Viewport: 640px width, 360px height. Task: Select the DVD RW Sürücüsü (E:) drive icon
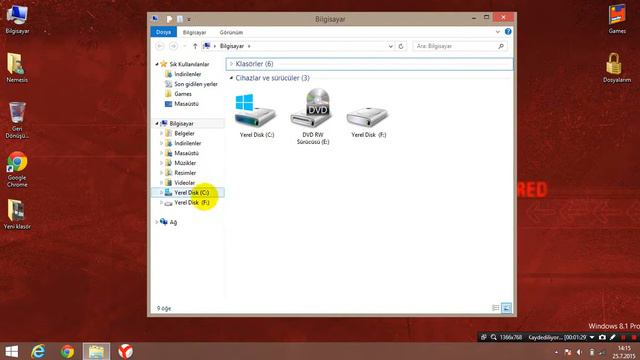pyautogui.click(x=313, y=117)
